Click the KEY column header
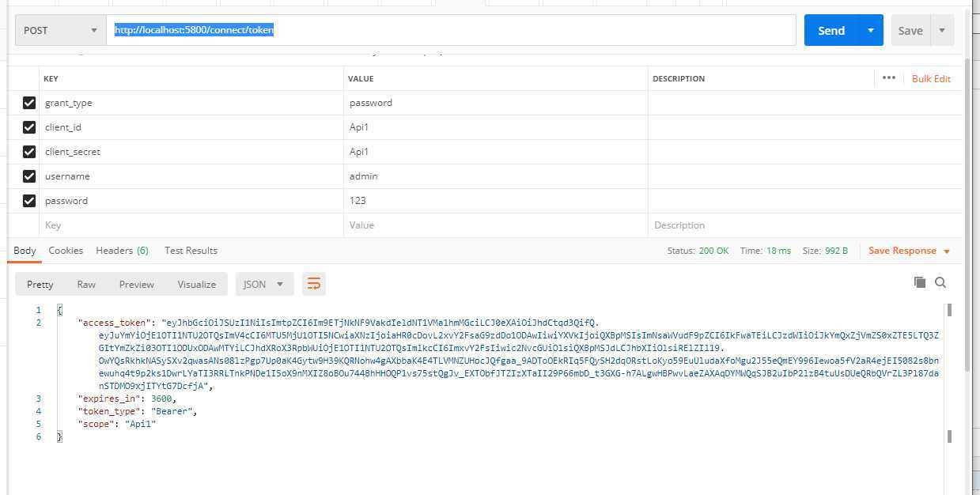The height and width of the screenshot is (495, 980). click(51, 78)
